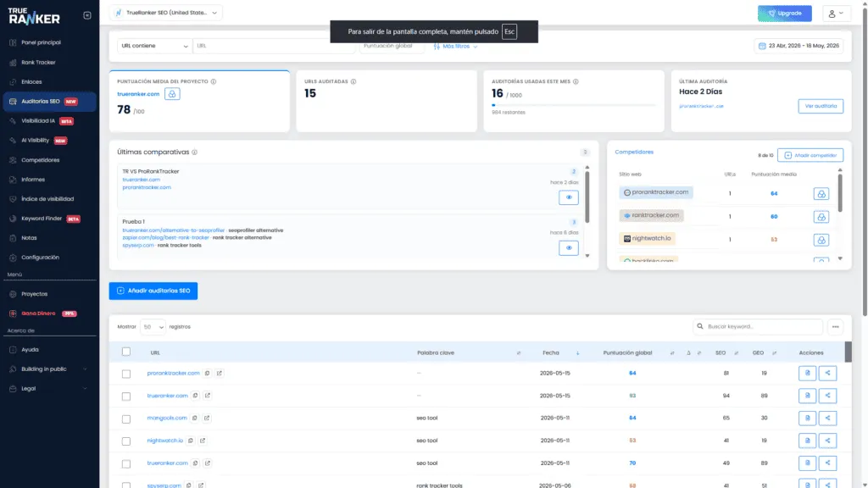
Task: Open Competidores from the sidebar
Action: pos(40,160)
